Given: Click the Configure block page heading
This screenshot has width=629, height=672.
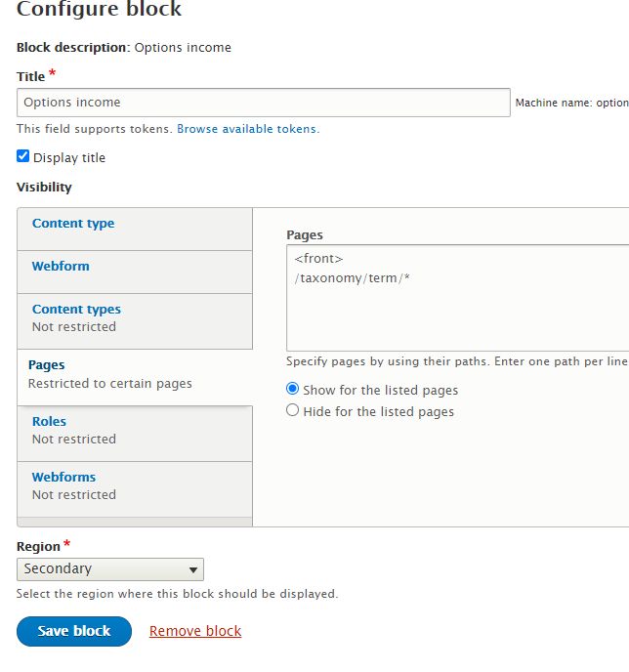Looking at the screenshot, I should coord(99,9).
